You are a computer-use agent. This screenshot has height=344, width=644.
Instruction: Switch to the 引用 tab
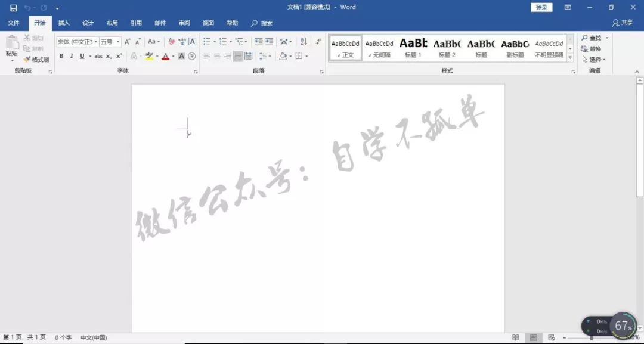(136, 23)
